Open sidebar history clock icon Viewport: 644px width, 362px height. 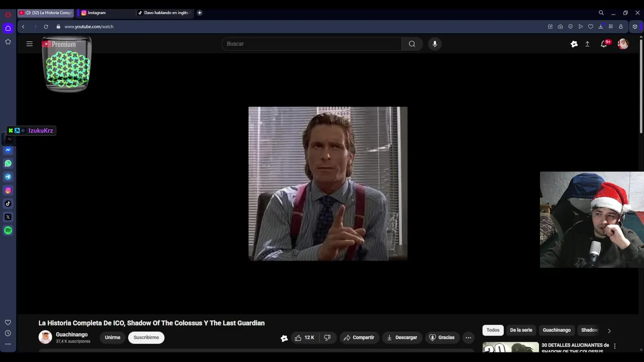[8, 333]
